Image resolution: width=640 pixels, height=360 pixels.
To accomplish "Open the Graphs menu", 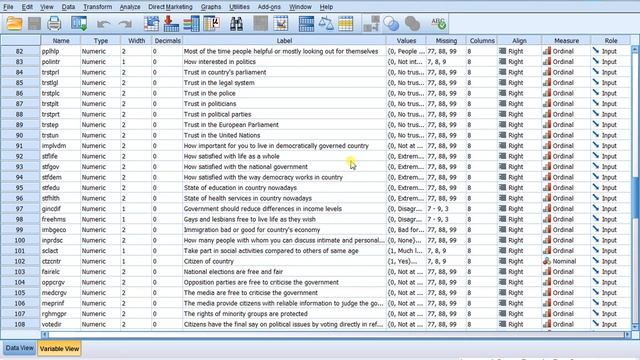I will (211, 7).
